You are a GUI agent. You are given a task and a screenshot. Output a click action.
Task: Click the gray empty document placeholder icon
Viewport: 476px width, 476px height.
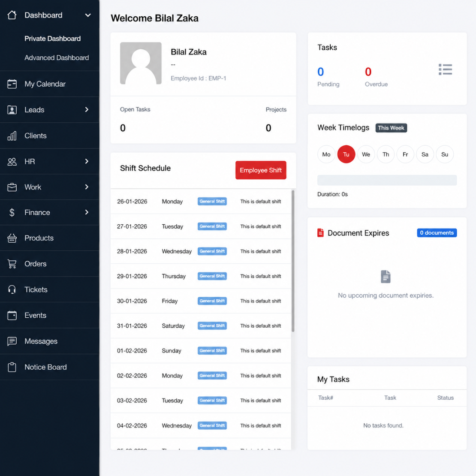pyautogui.click(x=386, y=277)
